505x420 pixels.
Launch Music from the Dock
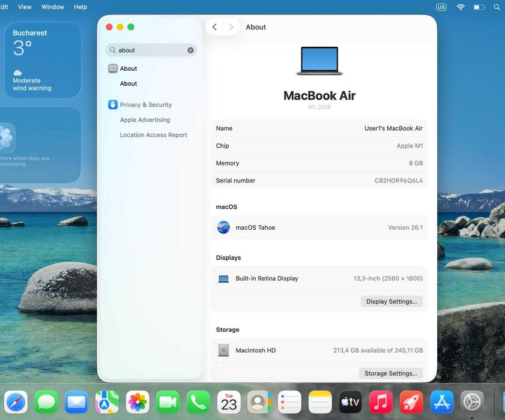pyautogui.click(x=381, y=401)
